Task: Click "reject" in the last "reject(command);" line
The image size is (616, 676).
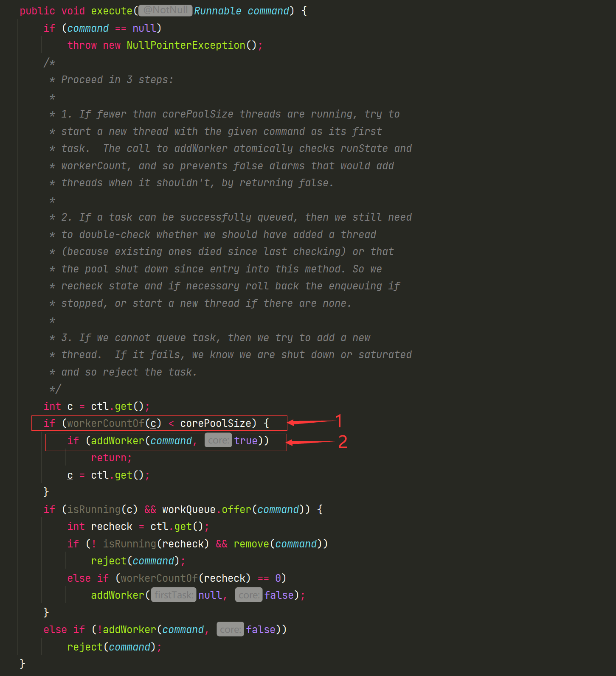Action: click(x=85, y=647)
